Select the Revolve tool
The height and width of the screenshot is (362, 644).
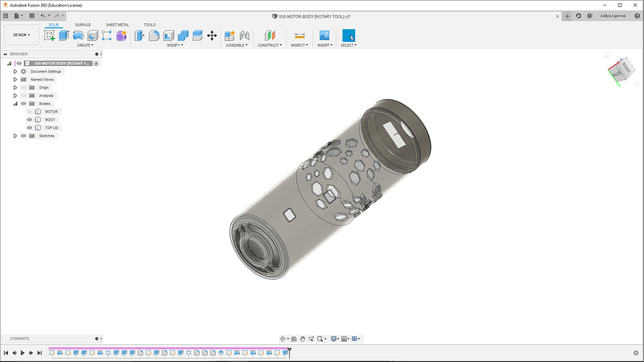pos(78,35)
